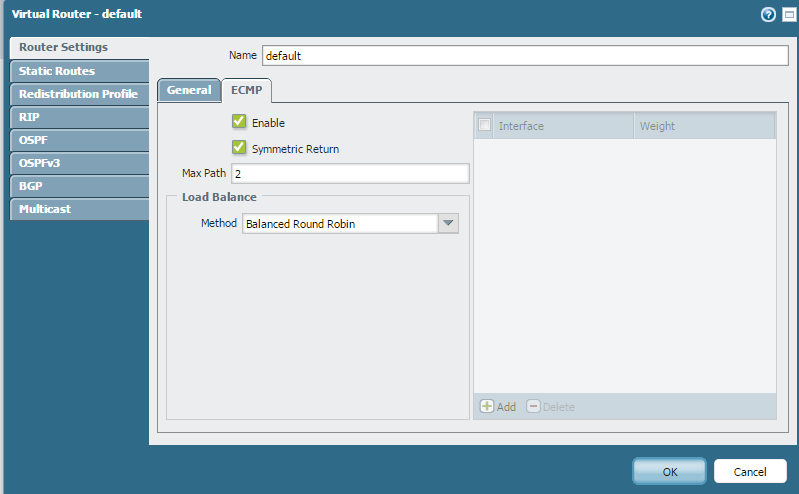The height and width of the screenshot is (494, 799).
Task: Select the RIP sidebar item
Action: (x=79, y=117)
